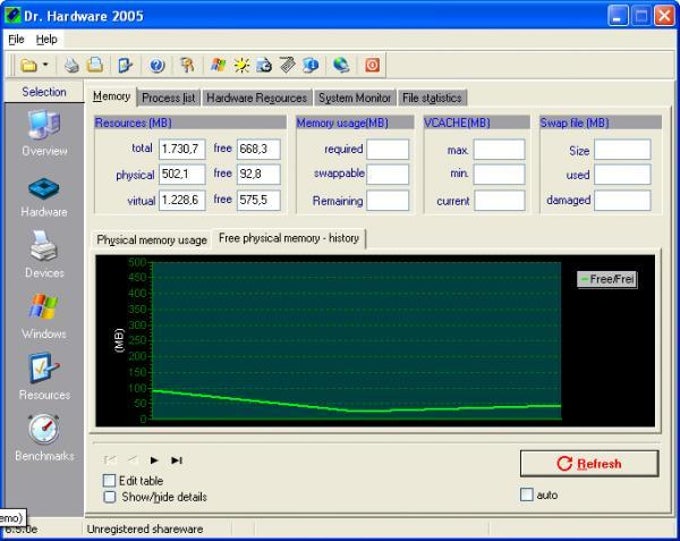Open the Hardware section in the sidebar
The height and width of the screenshot is (541, 680).
[x=44, y=197]
